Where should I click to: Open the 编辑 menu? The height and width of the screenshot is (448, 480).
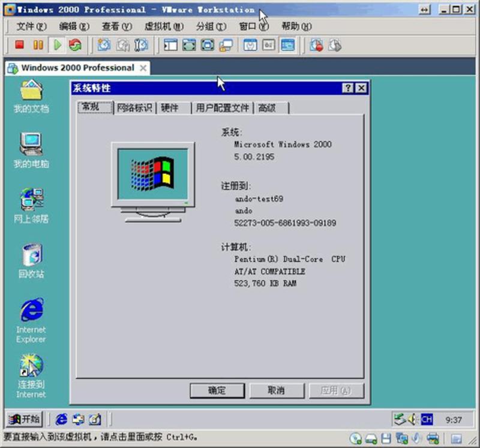pos(74,26)
